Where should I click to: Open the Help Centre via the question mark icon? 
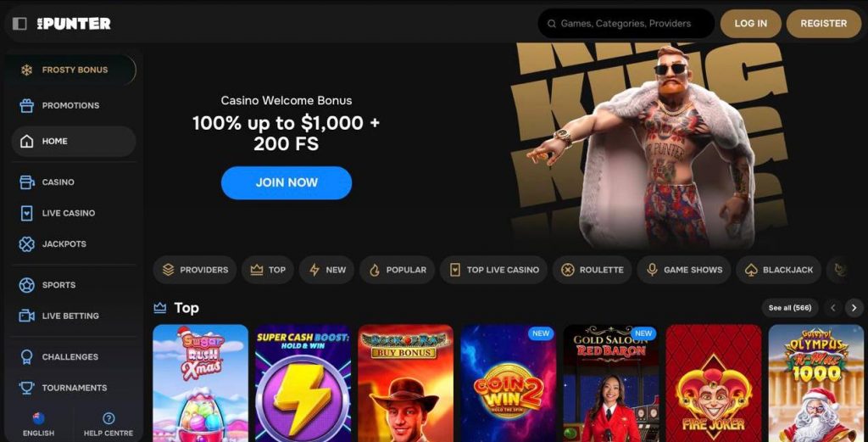coord(108,418)
